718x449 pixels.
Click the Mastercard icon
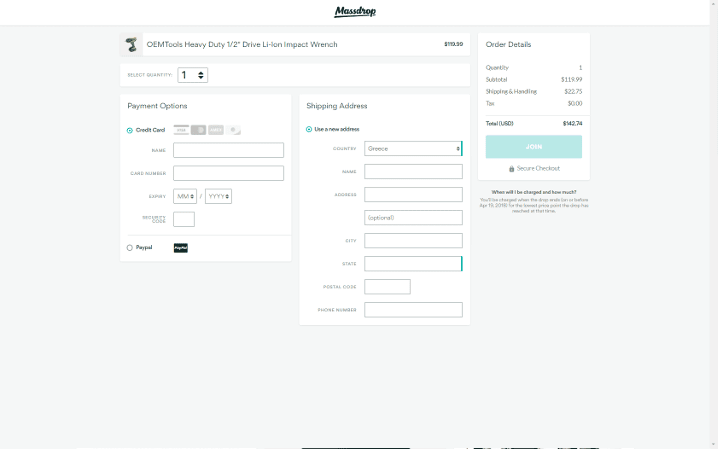coord(198,130)
